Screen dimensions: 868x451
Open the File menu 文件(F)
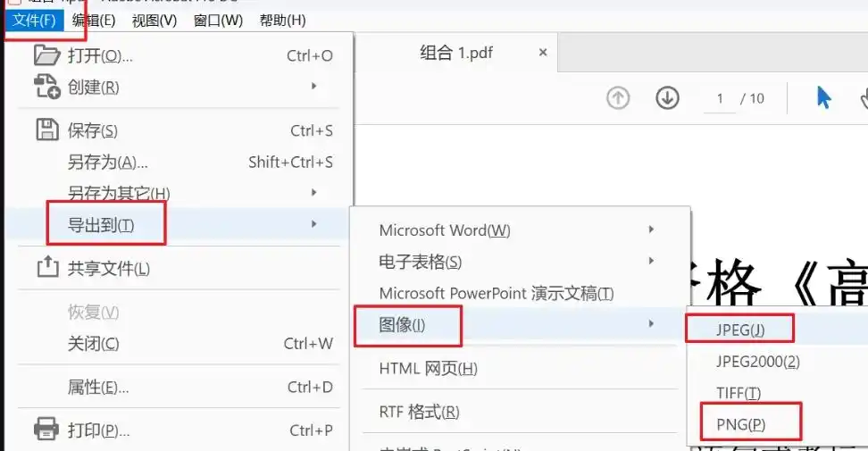pyautogui.click(x=34, y=21)
